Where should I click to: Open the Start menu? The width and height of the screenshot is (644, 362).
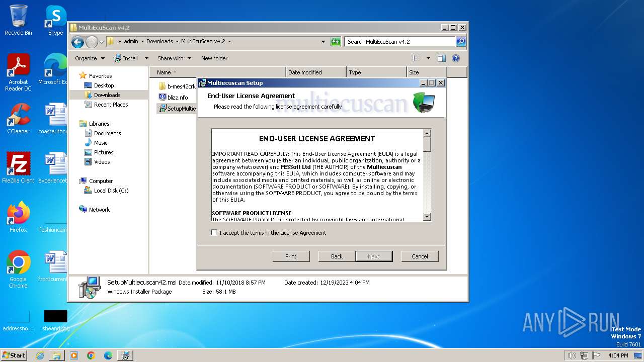point(14,355)
